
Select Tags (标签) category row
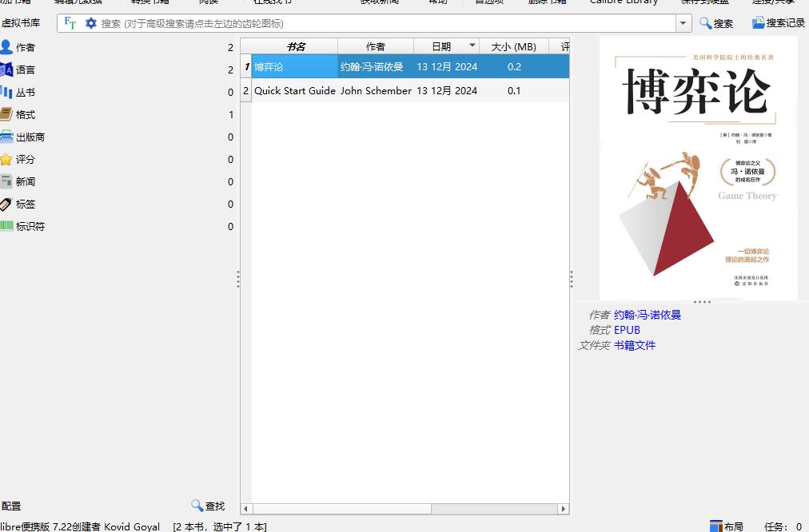click(x=118, y=204)
